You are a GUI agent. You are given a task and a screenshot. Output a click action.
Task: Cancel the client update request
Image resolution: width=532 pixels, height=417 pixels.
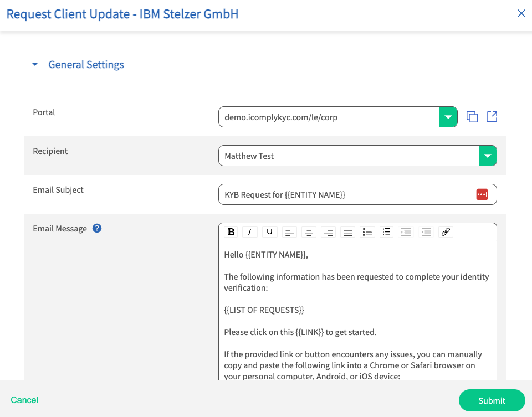click(24, 400)
